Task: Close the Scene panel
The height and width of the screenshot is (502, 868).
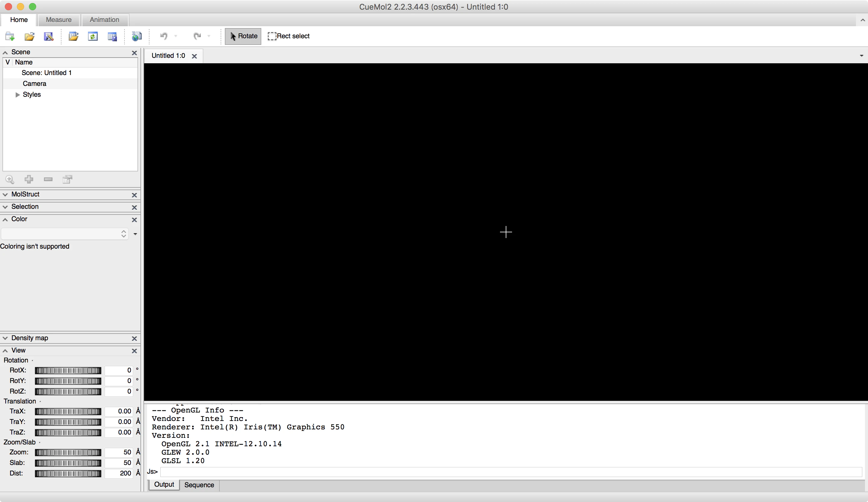Action: pos(134,53)
